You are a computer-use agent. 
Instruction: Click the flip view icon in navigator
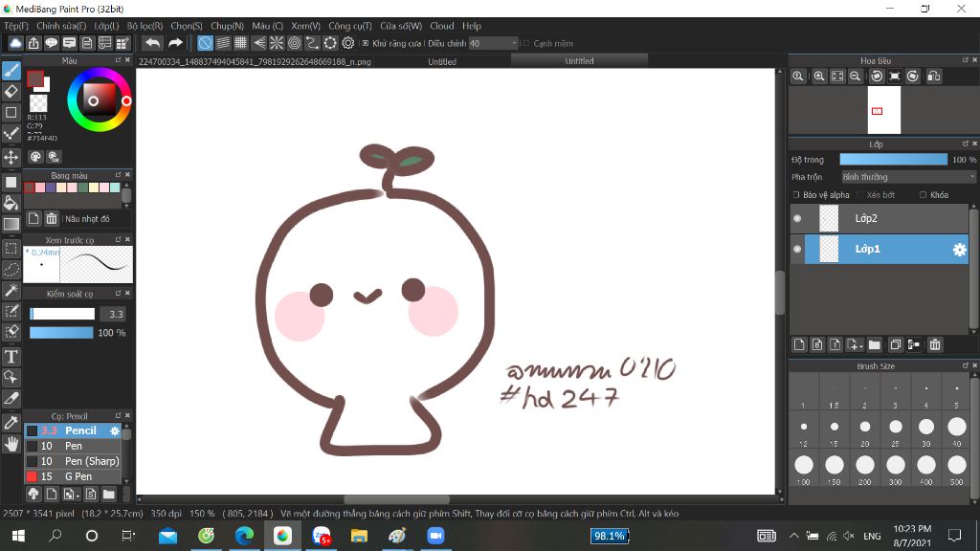[933, 77]
